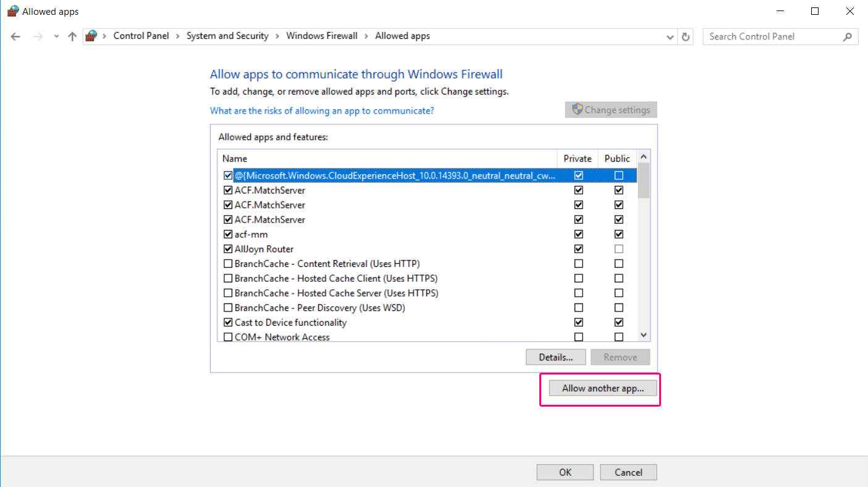The height and width of the screenshot is (487, 868).
Task: Open the recent locations dropdown arrow
Action: (x=56, y=36)
